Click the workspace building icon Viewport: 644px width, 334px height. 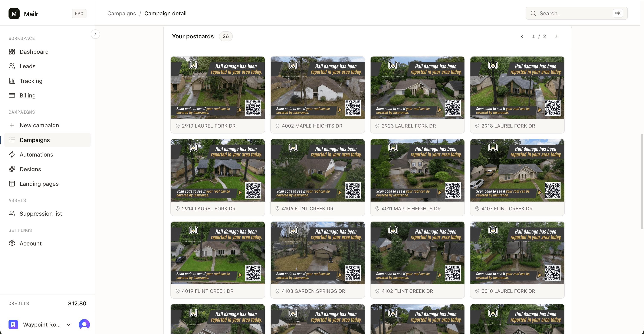click(x=13, y=325)
